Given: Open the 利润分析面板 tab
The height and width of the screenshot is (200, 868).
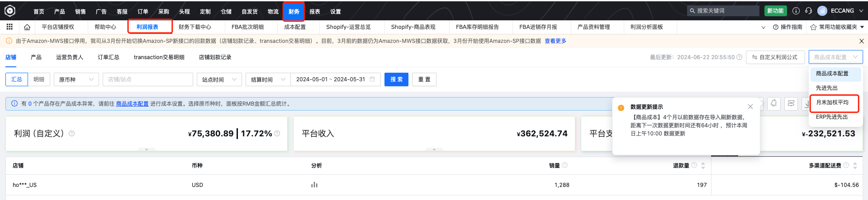Looking at the screenshot, I should coord(646,27).
